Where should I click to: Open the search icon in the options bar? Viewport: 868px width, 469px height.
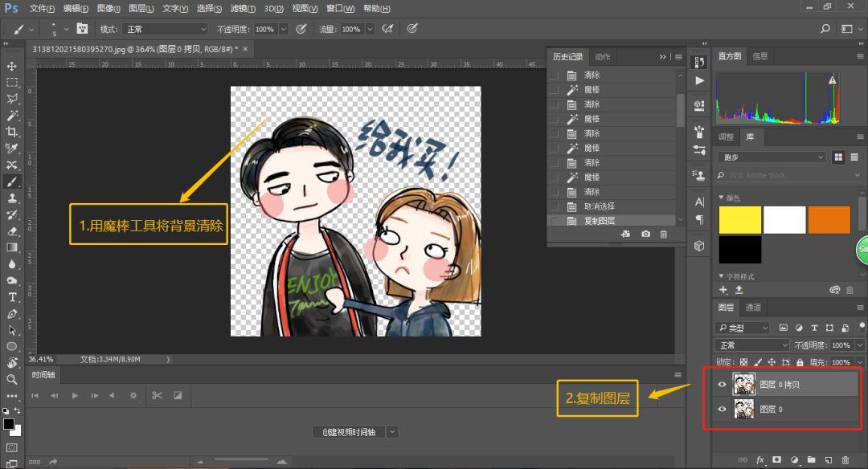coord(825,29)
